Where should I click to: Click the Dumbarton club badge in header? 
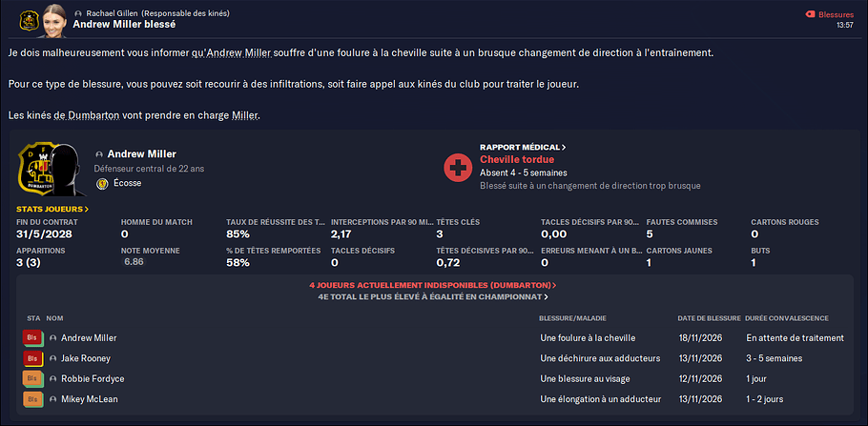click(x=27, y=20)
